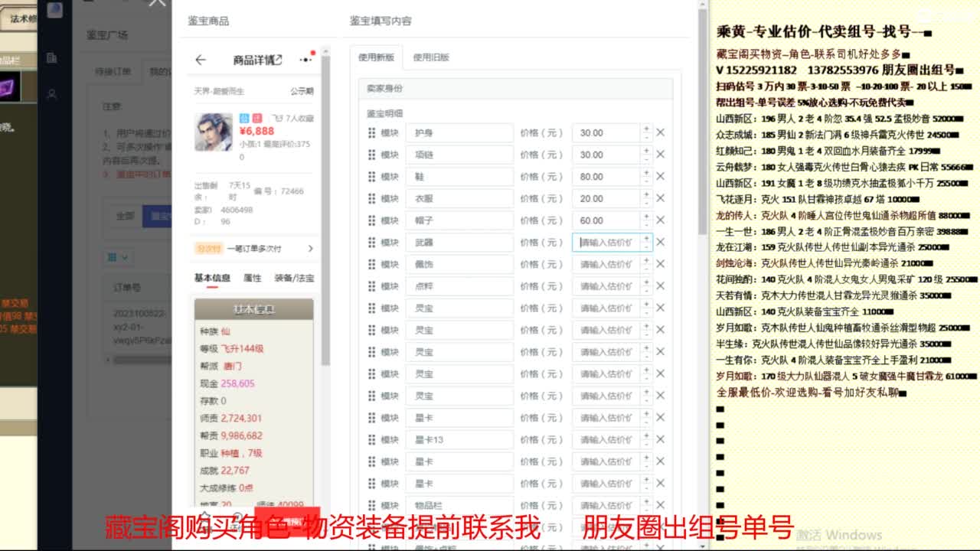Remove the 星卡13 module row
The image size is (980, 551).
click(x=660, y=440)
